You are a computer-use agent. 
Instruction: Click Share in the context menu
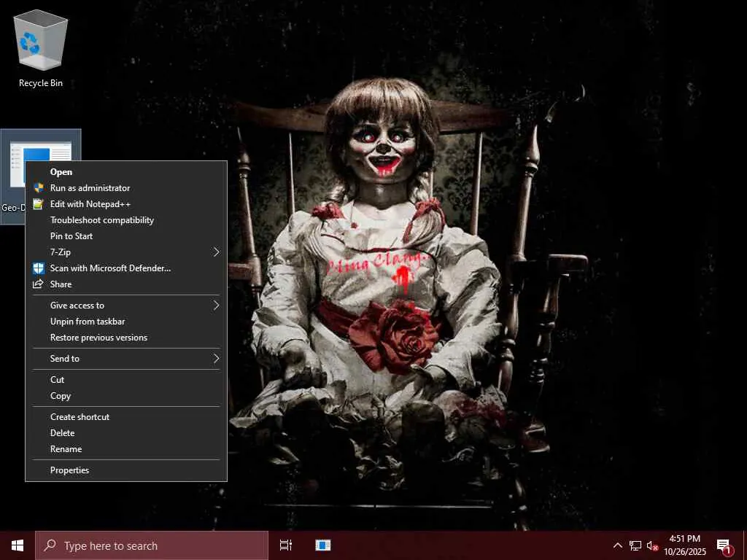[x=126, y=284]
